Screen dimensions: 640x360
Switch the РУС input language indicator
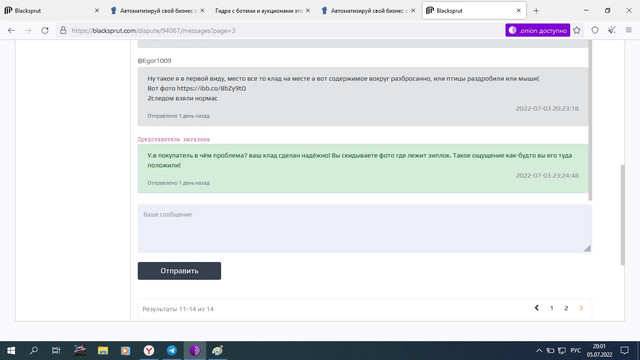coord(576,351)
